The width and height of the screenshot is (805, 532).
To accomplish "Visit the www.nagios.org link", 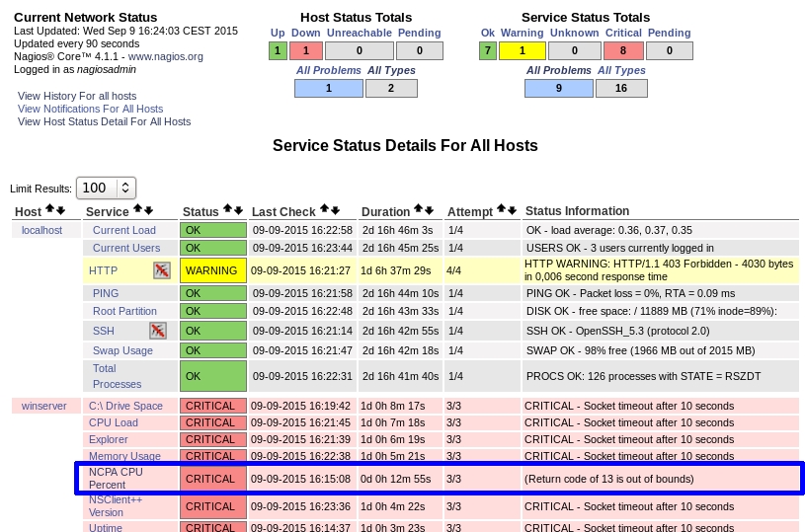I will [165, 56].
